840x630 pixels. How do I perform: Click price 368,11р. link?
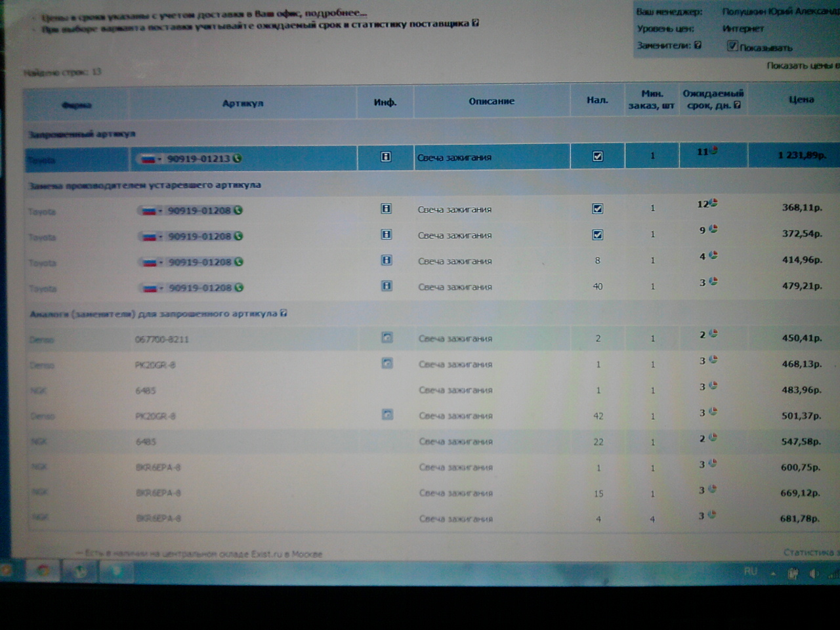[801, 207]
